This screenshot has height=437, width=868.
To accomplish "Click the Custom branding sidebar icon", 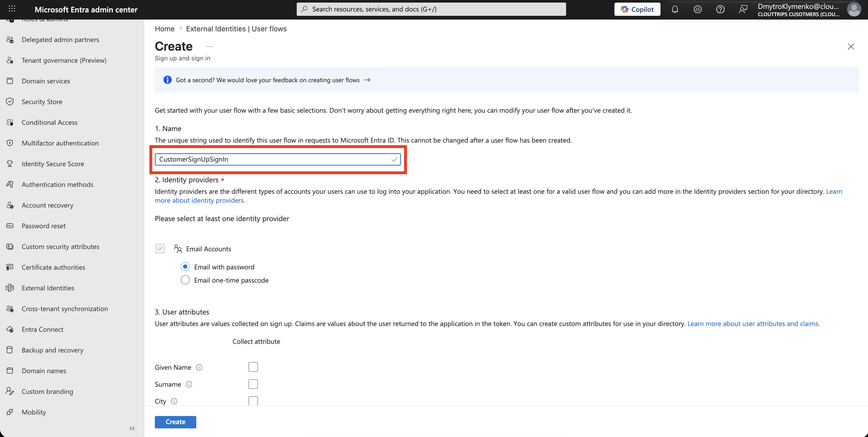I will pyautogui.click(x=10, y=392).
